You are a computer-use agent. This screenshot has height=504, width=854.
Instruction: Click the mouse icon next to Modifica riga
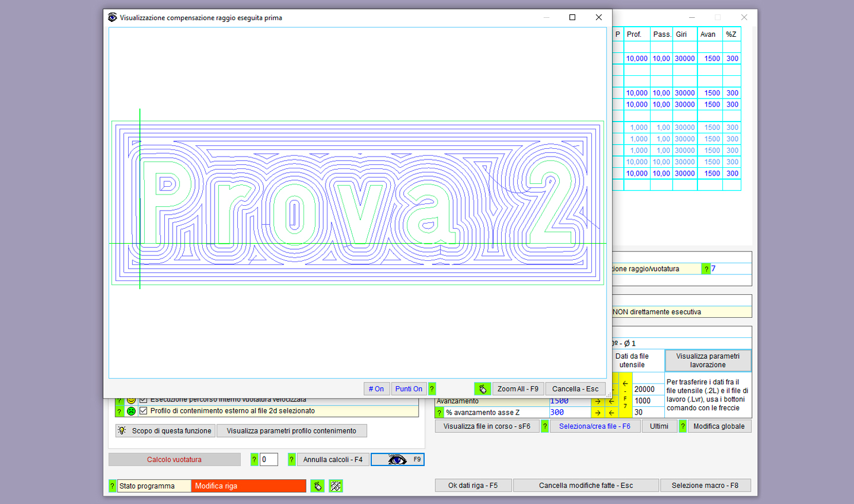coord(317,486)
